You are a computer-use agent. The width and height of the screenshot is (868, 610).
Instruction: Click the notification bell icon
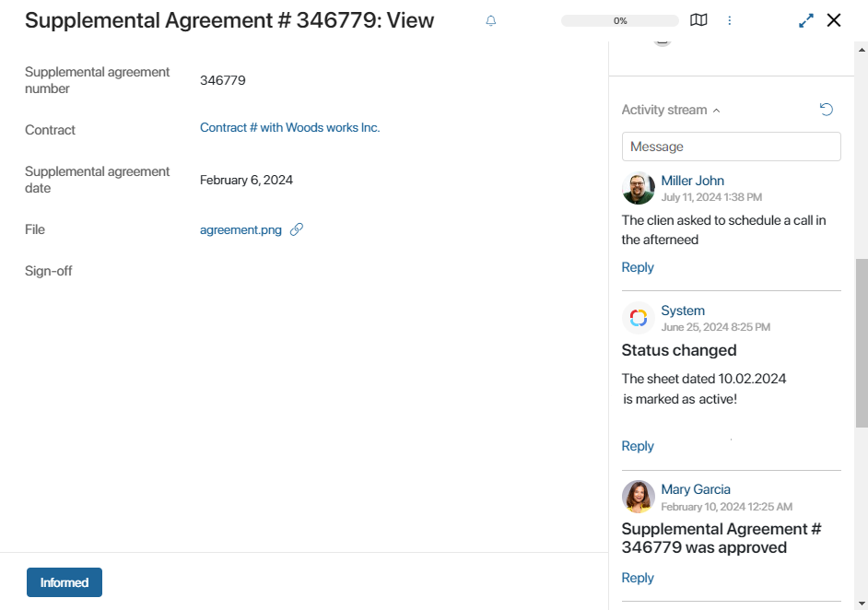coord(490,21)
